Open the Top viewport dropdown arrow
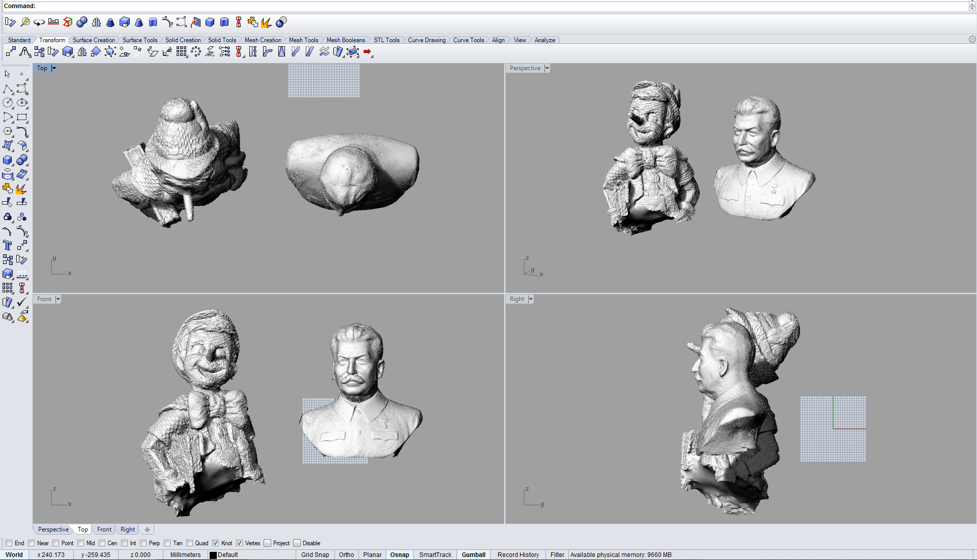Image resolution: width=977 pixels, height=560 pixels. pyautogui.click(x=54, y=68)
